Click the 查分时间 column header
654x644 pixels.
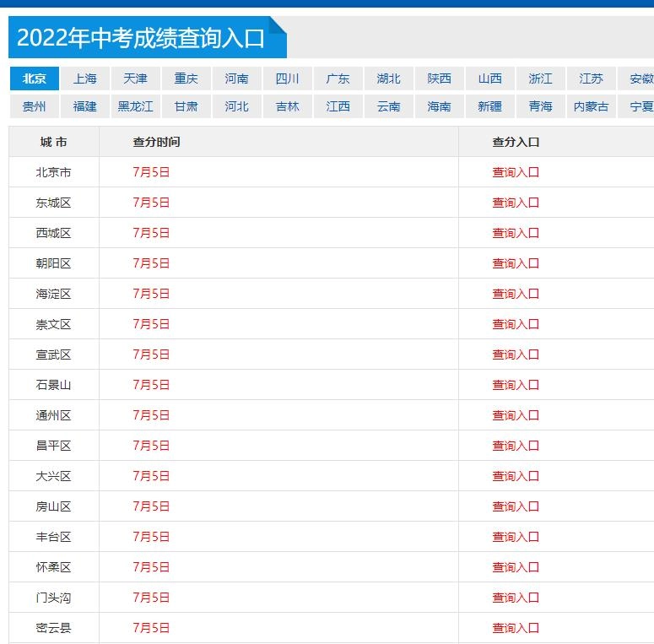click(156, 142)
